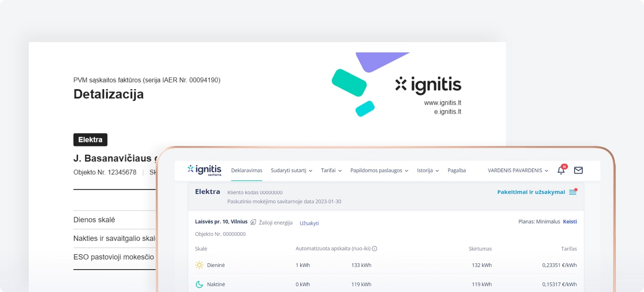Click the green leaf Žalioji energija icon
Viewport: 644px width, 292px height.
click(253, 222)
